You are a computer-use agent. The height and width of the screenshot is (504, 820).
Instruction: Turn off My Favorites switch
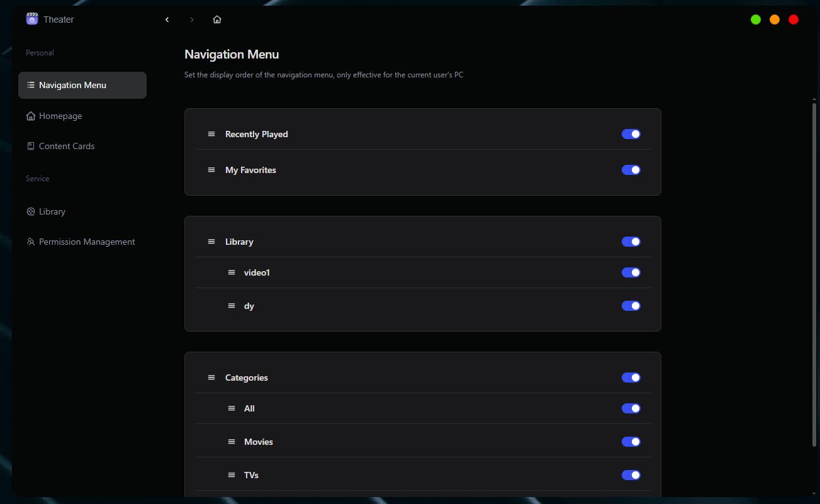631,170
